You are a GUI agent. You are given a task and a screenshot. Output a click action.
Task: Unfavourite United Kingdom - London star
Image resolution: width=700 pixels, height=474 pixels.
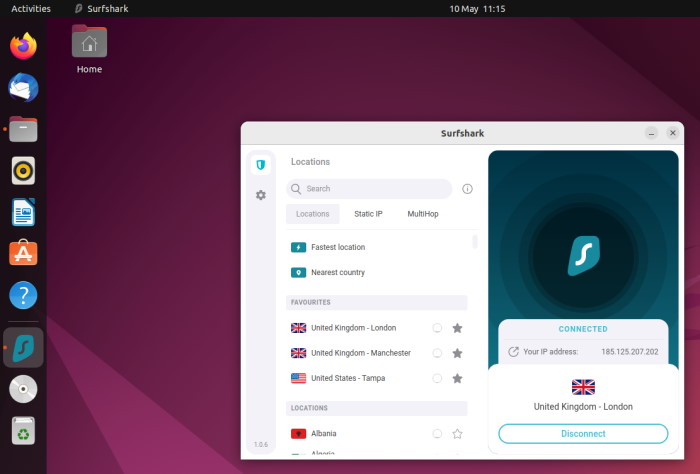click(457, 328)
